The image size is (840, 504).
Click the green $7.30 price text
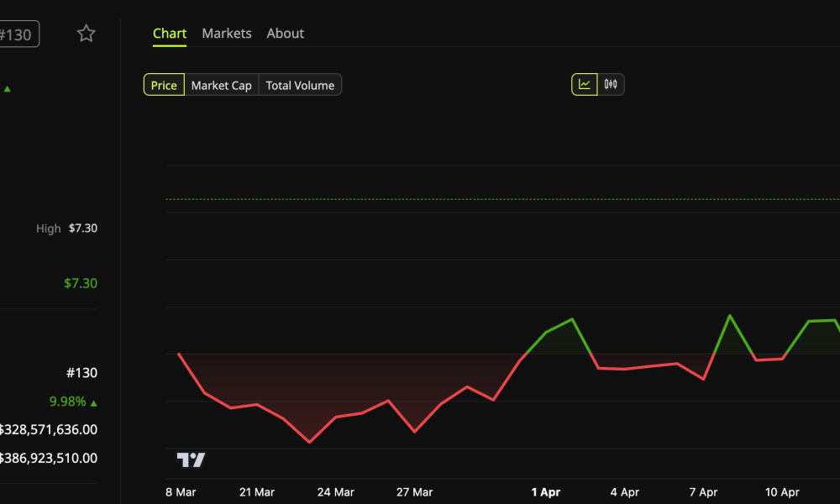(80, 283)
